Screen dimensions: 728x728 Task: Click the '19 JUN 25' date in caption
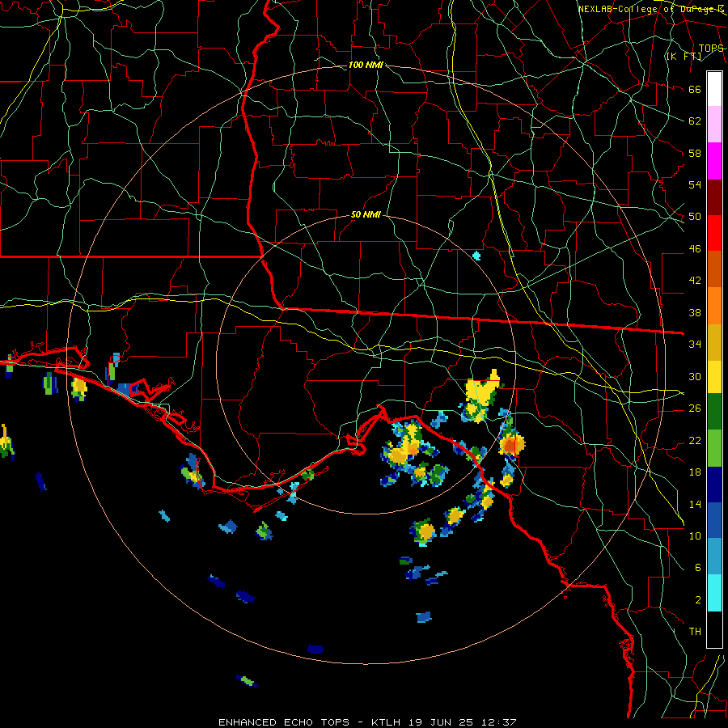pyautogui.click(x=441, y=722)
